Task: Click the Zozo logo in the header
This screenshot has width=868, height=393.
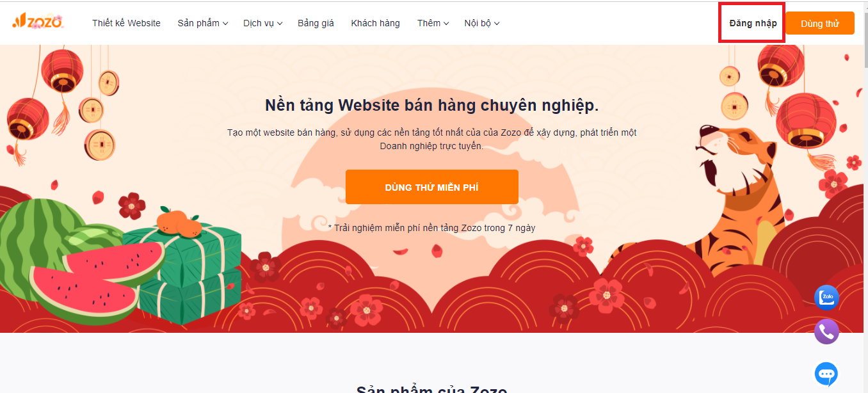Action: [x=38, y=22]
